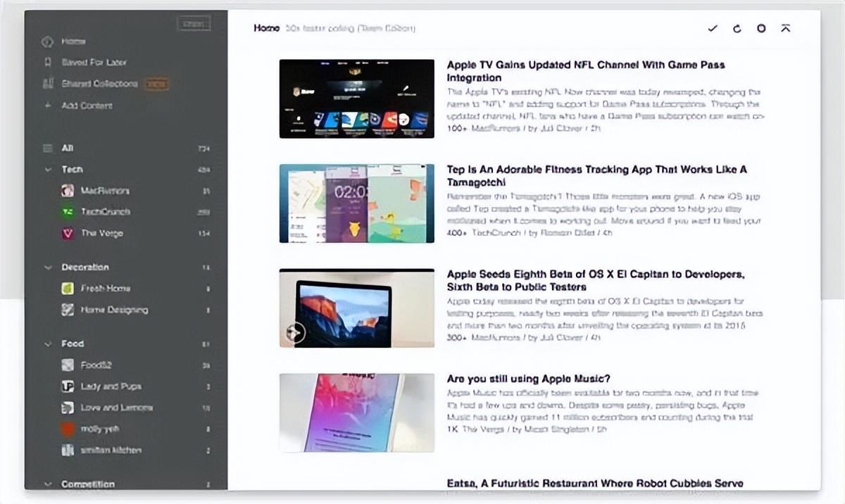Collapse the Decoration category chevron
Screen dimensions: 845x504
(48, 267)
